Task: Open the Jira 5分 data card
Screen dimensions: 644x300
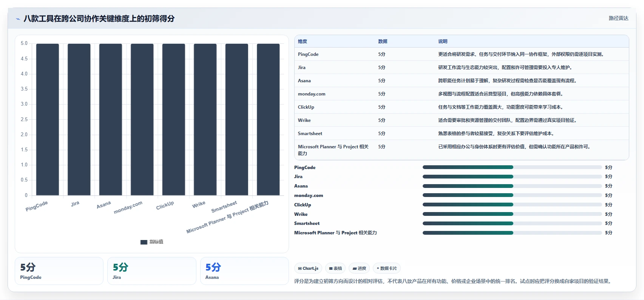Action: [x=152, y=271]
